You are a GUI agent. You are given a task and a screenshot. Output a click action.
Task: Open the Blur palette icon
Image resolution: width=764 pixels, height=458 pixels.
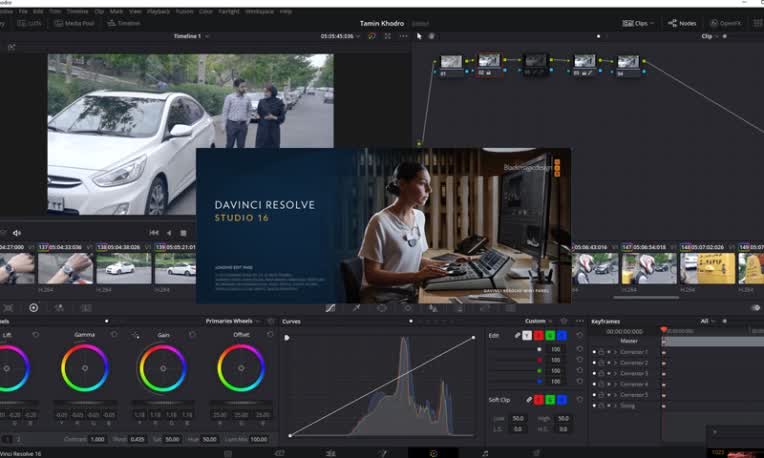tap(433, 308)
